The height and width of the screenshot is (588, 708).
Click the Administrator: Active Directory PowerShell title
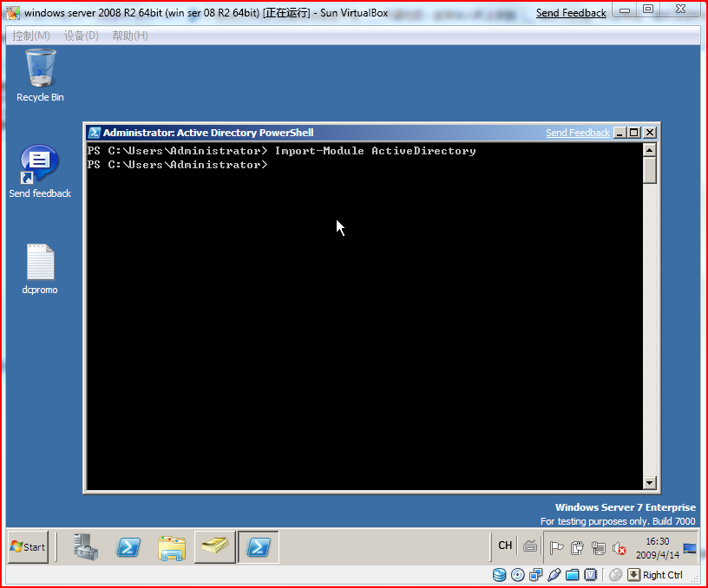(x=208, y=133)
